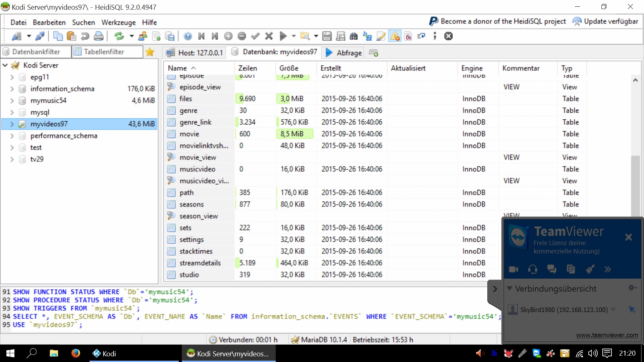Open the run query dropdown arrow
This screenshot has height=362, width=644.
294,36
